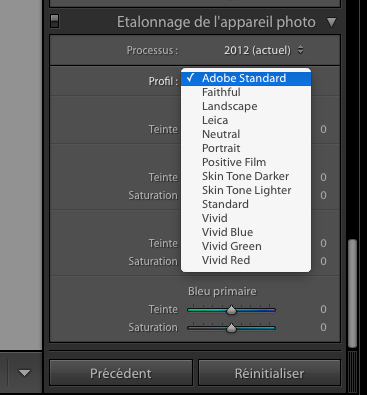
Task: Collapse the Etalonnage de l'appareil photo panel
Action: pyautogui.click(x=331, y=22)
